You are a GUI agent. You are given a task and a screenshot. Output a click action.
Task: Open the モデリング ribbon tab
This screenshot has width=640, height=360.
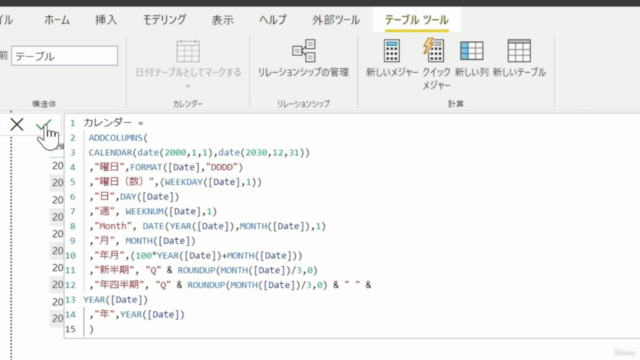[x=164, y=20]
